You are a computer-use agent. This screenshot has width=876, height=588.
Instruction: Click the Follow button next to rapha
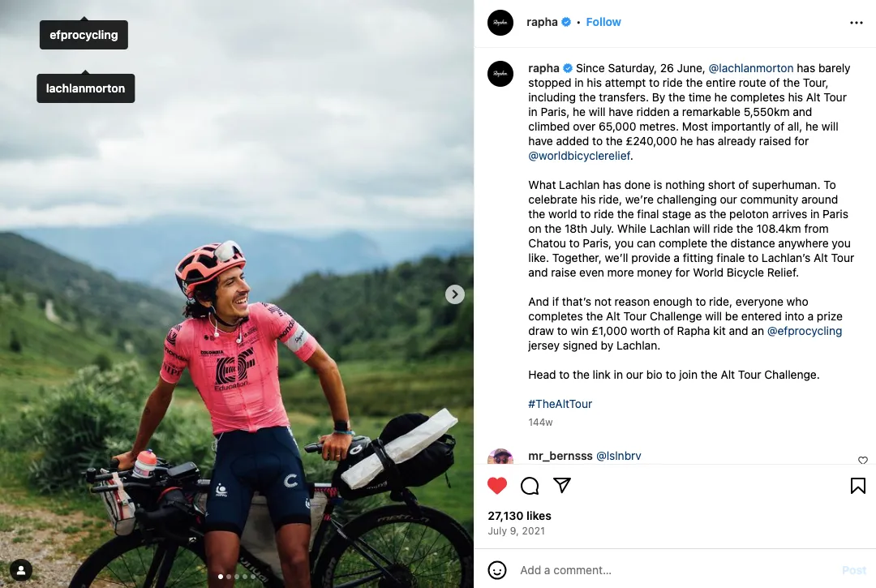[603, 22]
